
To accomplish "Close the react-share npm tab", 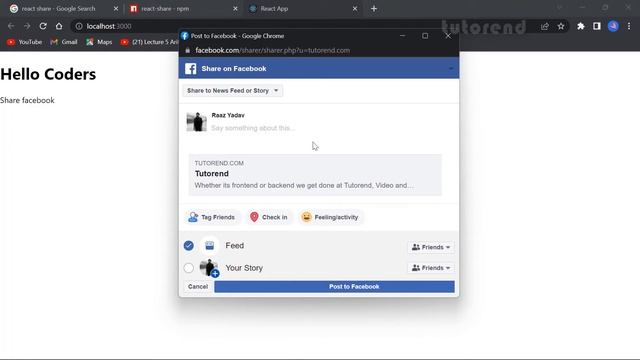I will [235, 9].
